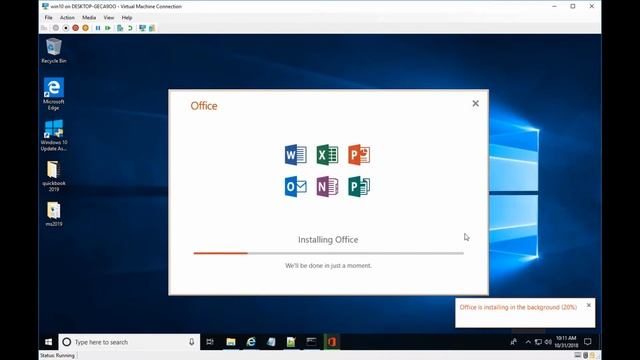
Task: Open the clock showing 10:11 AM
Action: 566,342
